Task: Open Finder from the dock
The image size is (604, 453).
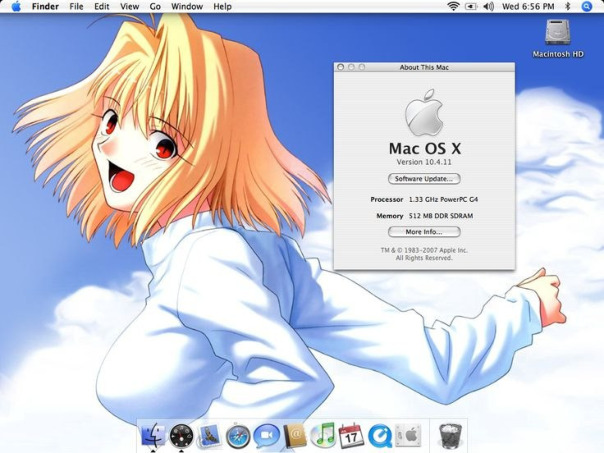Action: (153, 435)
